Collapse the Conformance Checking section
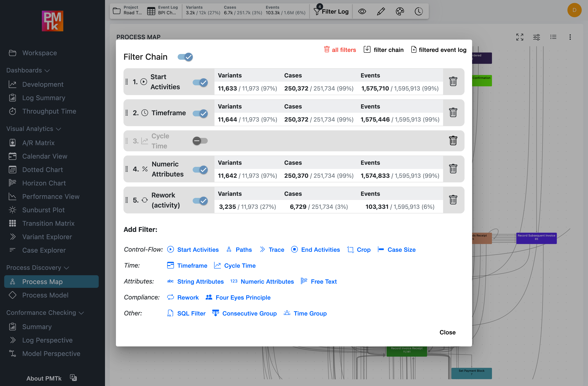This screenshot has height=386, width=588. [x=81, y=312]
